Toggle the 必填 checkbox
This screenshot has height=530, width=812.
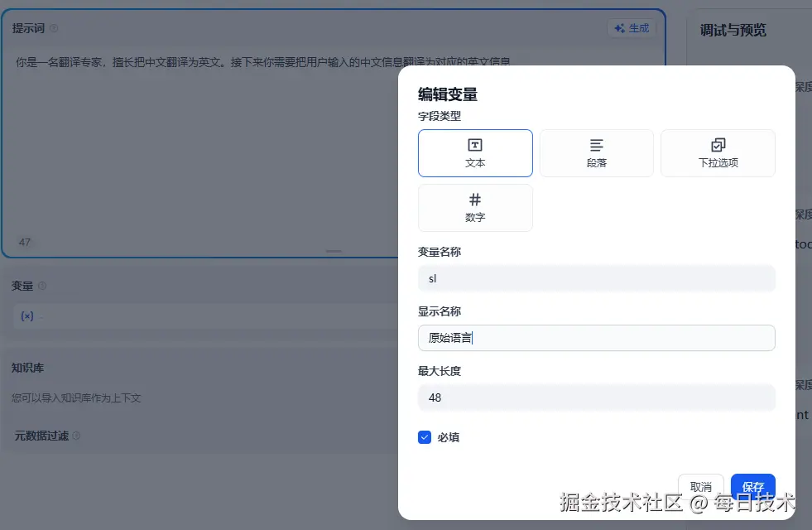pyautogui.click(x=425, y=437)
